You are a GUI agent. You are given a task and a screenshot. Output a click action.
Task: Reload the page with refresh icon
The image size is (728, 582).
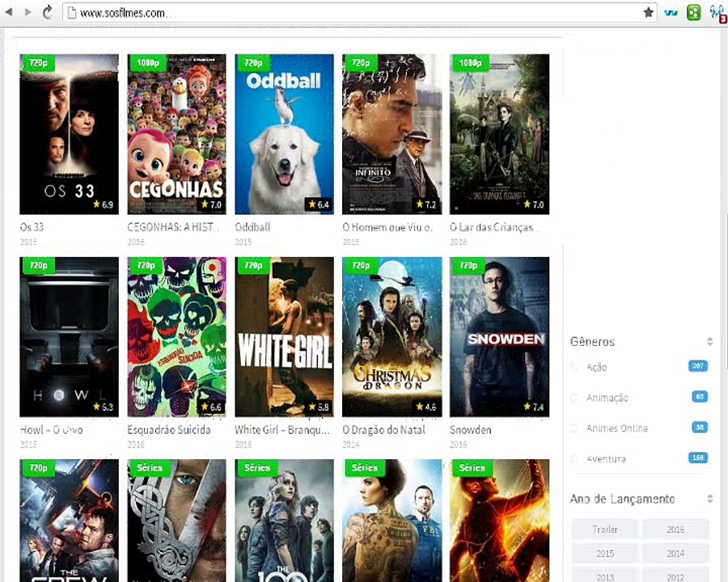(x=48, y=12)
